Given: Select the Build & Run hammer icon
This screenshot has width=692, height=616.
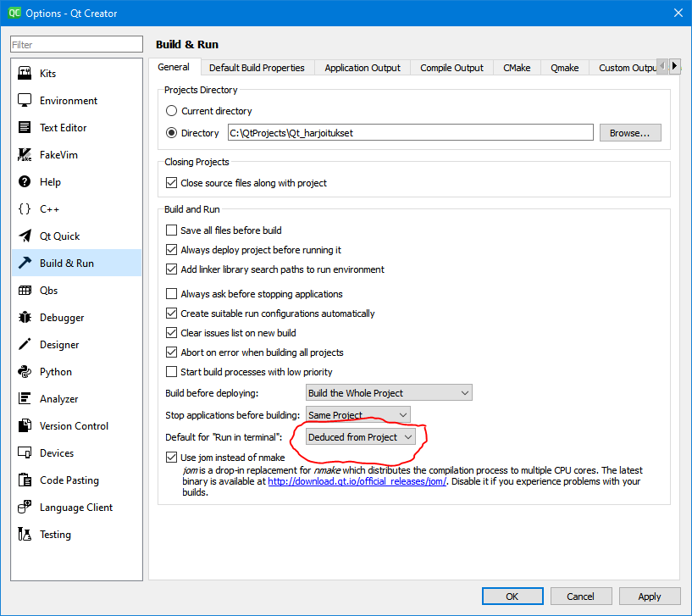Looking at the screenshot, I should [x=25, y=264].
